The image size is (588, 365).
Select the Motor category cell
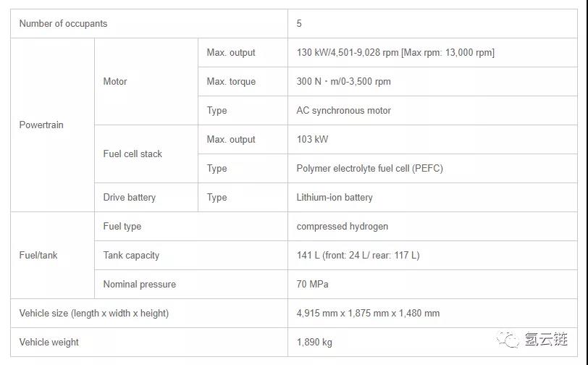click(x=115, y=81)
